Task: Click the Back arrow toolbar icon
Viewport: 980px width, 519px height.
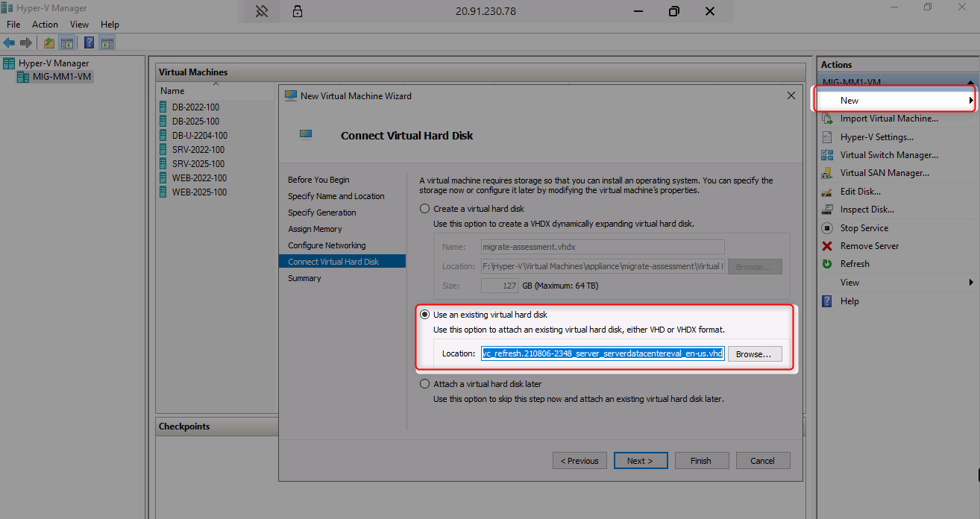Action: tap(9, 43)
